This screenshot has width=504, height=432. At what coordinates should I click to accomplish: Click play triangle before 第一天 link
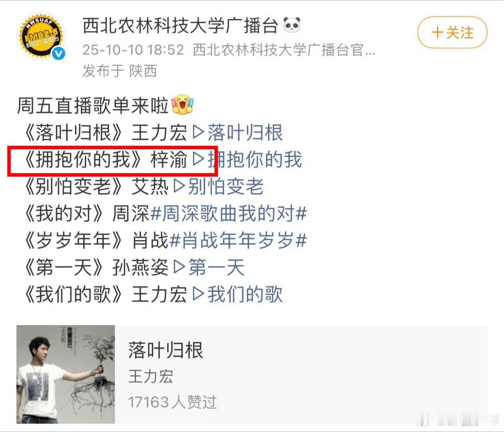point(180,267)
